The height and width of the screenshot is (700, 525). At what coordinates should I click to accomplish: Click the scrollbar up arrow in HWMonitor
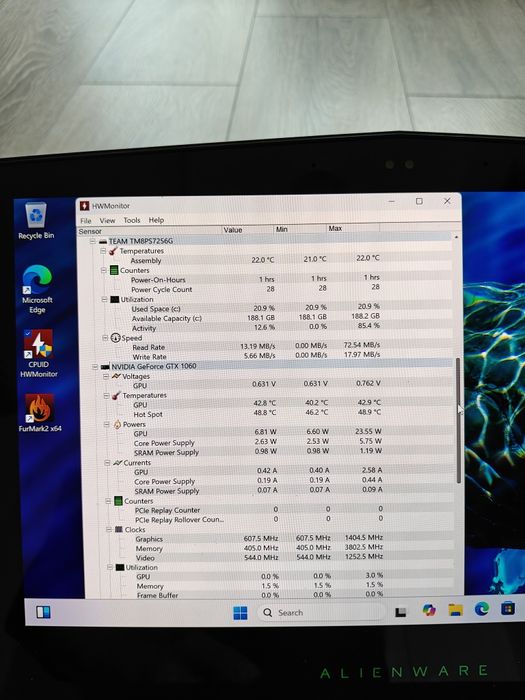tap(456, 237)
